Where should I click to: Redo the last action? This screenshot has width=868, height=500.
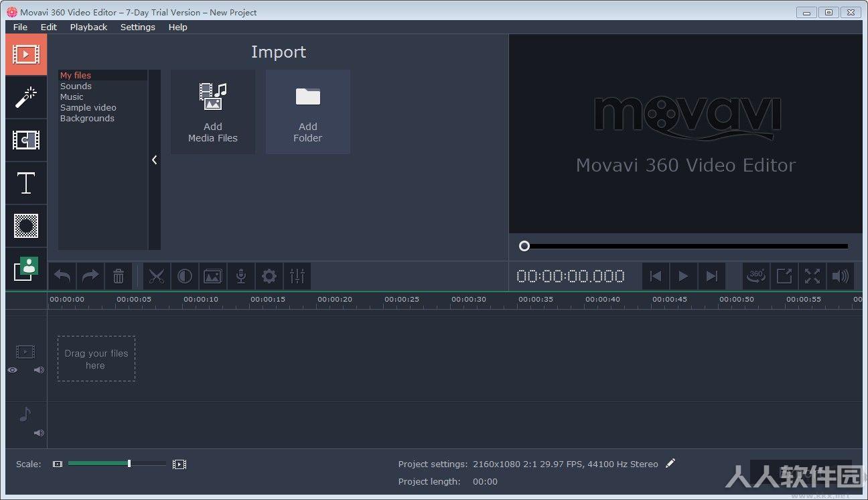(x=90, y=276)
